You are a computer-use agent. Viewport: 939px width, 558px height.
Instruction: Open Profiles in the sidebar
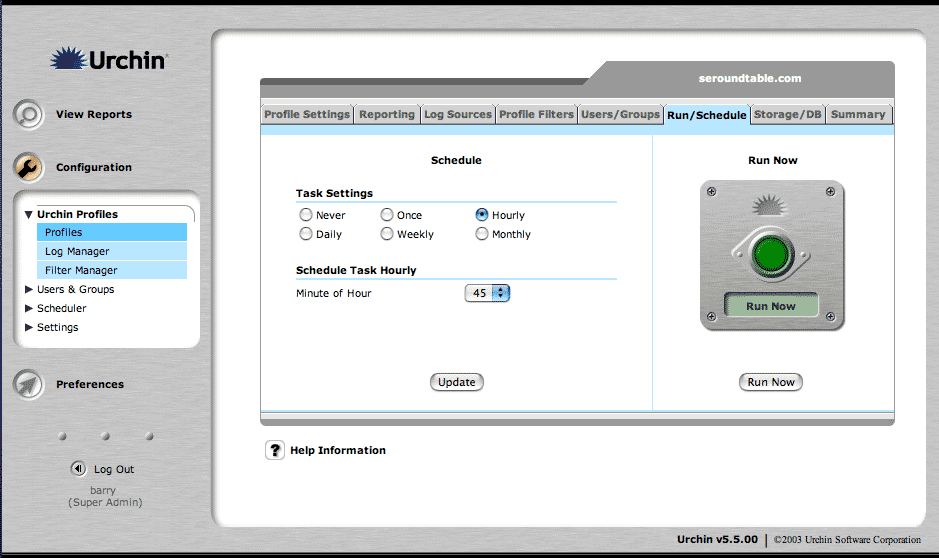coord(112,232)
